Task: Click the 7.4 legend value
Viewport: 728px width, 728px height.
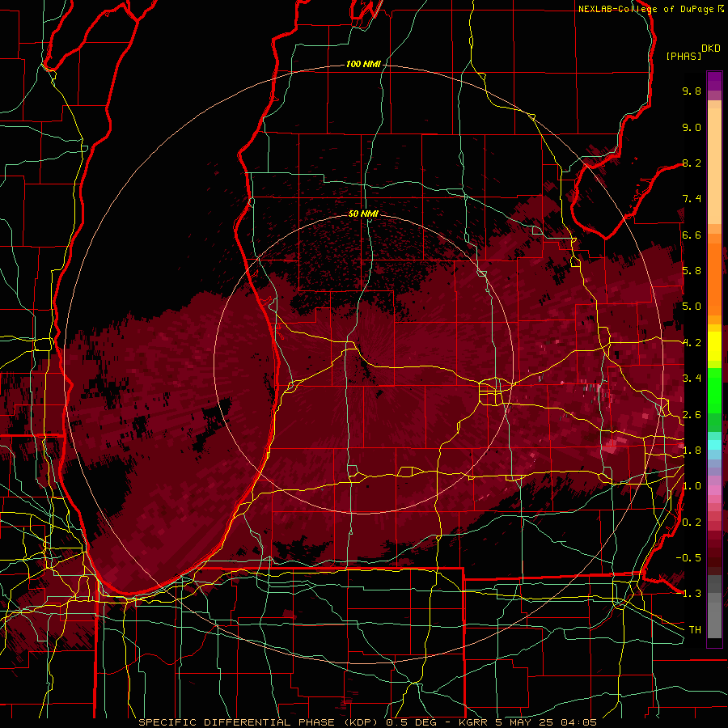Action: (x=692, y=199)
